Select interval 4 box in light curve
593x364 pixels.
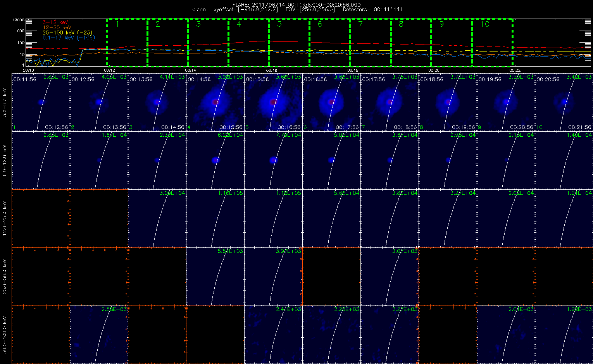pos(249,42)
